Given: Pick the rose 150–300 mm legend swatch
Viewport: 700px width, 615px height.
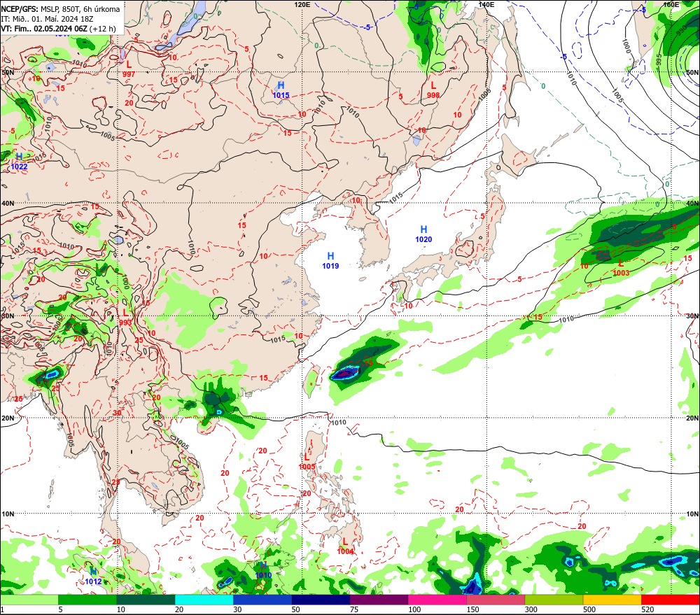Looking at the screenshot, I should click(x=496, y=600).
